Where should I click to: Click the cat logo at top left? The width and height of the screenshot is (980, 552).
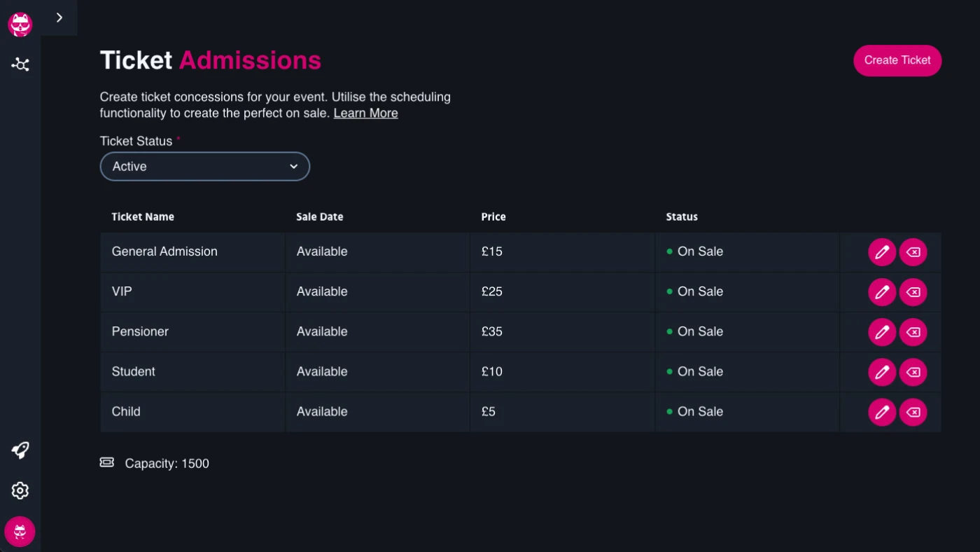(20, 25)
